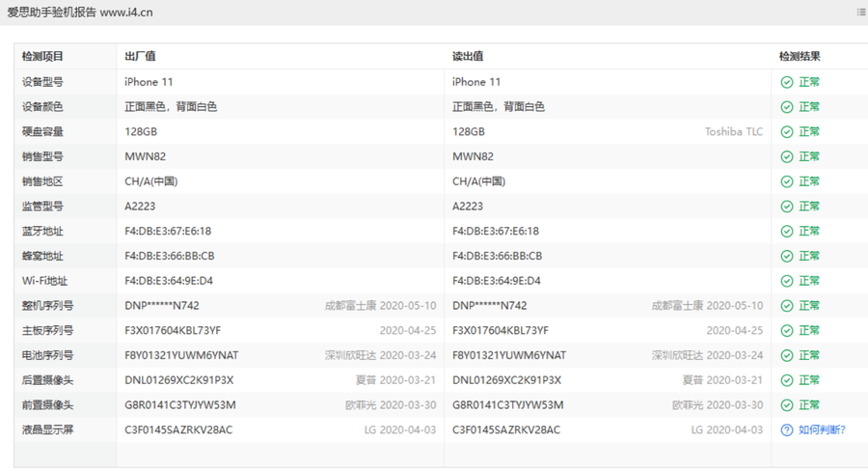This screenshot has width=868, height=471.
Task: Select the 销售地区 row label
Action: pos(42,181)
